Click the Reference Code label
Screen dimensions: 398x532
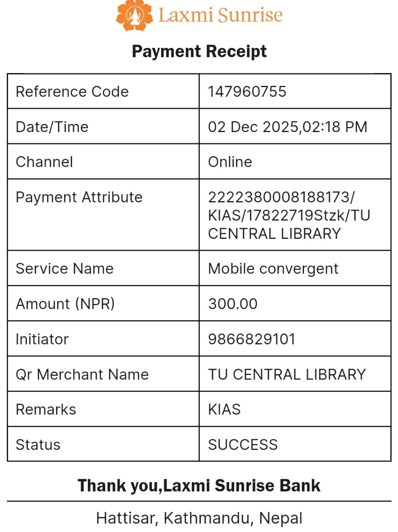click(x=72, y=92)
